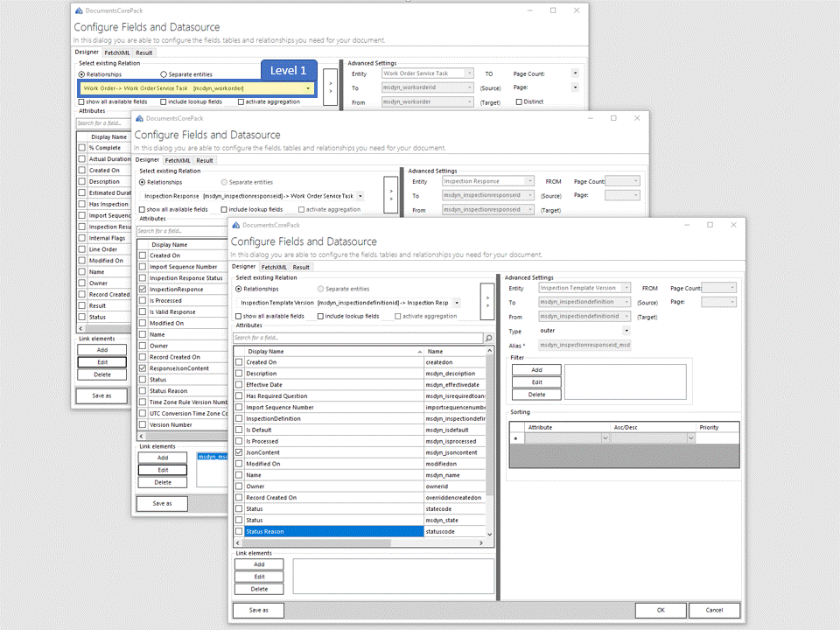Image resolution: width=840 pixels, height=630 pixels.
Task: Open Page Count dropdown in front dialog
Action: click(732, 288)
